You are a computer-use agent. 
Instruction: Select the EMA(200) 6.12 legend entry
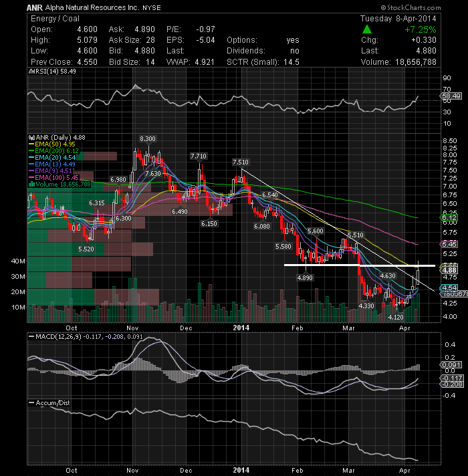pos(53,151)
